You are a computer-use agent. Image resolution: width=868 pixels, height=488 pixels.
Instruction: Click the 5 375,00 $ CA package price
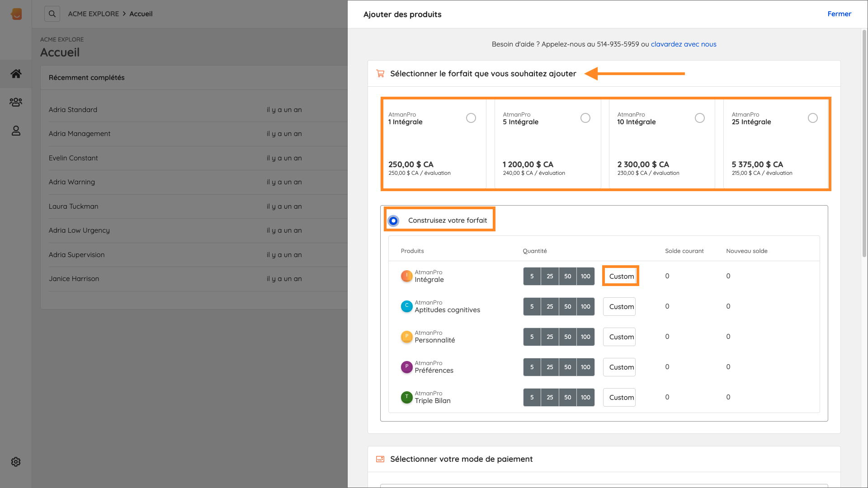(757, 164)
